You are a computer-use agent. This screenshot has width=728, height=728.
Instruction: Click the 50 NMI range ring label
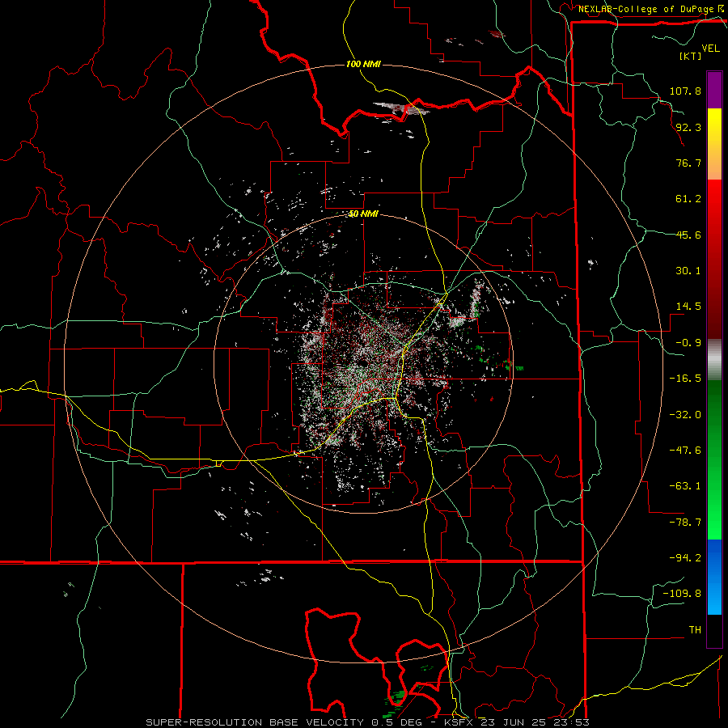click(x=363, y=214)
